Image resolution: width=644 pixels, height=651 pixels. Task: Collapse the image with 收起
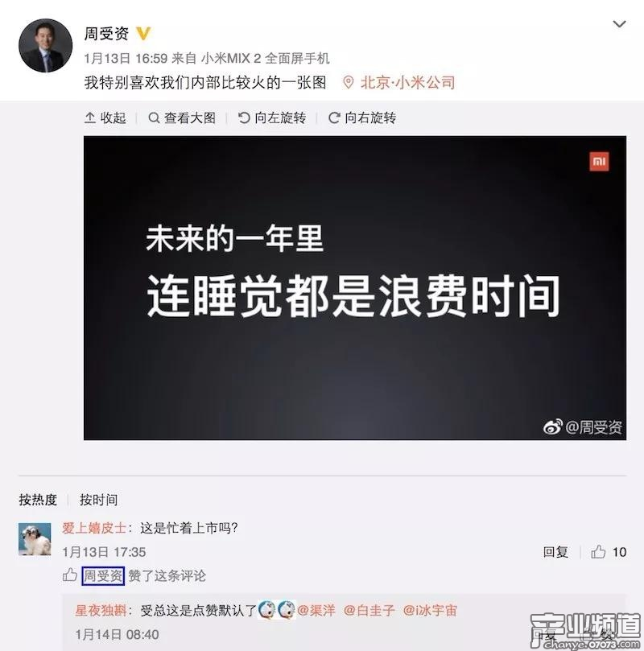coord(105,118)
